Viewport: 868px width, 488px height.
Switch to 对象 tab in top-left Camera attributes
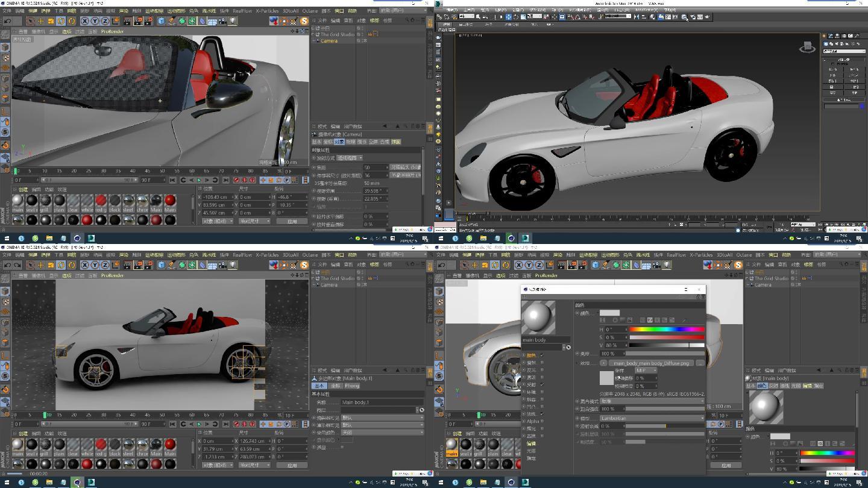point(339,142)
